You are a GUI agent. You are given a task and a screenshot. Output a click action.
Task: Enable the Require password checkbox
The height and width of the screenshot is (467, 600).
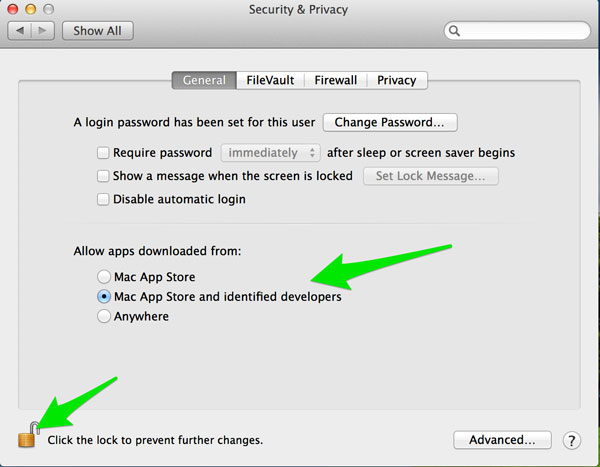103,153
